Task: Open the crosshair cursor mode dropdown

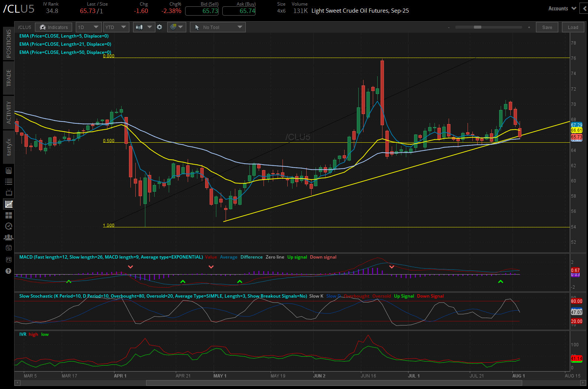Action: coord(177,27)
